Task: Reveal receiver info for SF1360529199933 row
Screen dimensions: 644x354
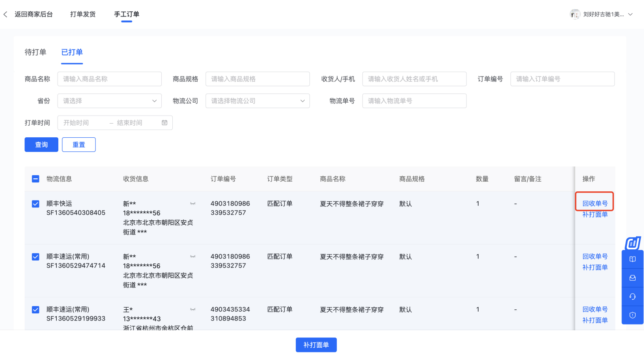Action: [x=193, y=310]
